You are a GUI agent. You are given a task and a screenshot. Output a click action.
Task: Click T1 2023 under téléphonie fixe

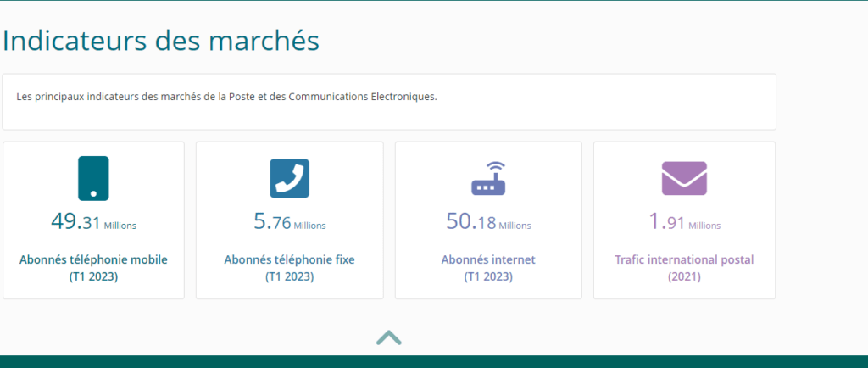point(289,276)
